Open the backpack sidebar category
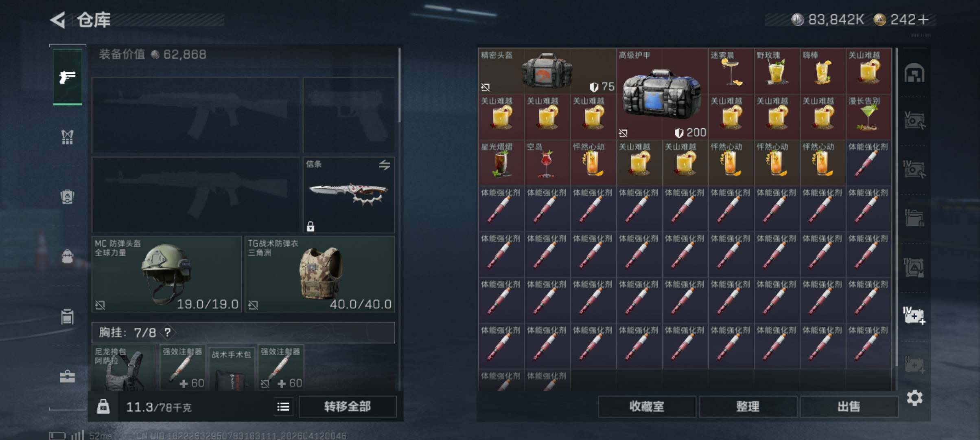 67,256
